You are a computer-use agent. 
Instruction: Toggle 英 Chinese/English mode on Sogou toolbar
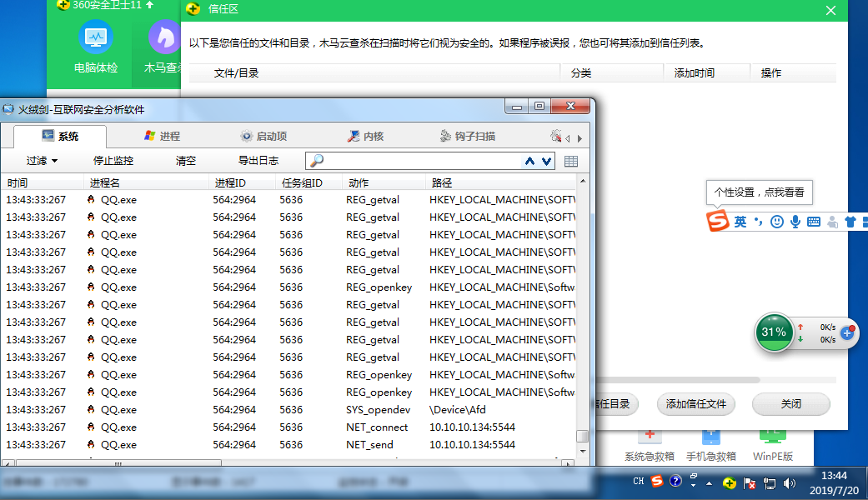(x=740, y=222)
